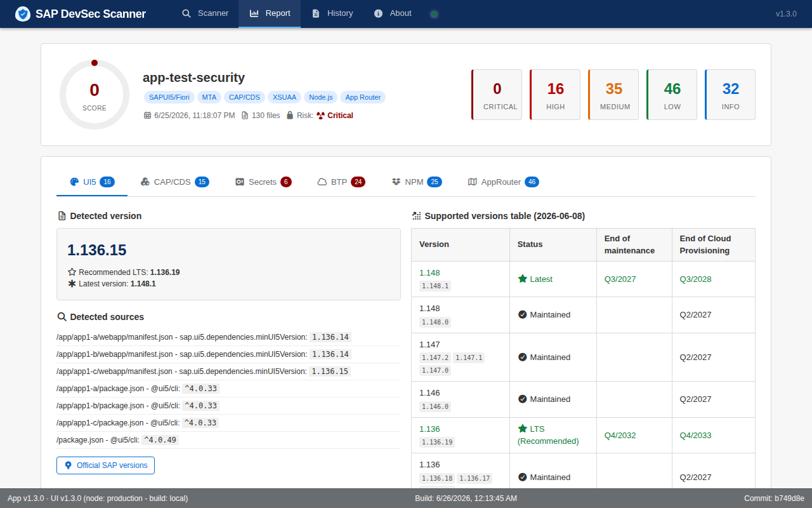Click the 1.146.0 version badge
Viewport: 812px width, 508px height.
pos(435,406)
